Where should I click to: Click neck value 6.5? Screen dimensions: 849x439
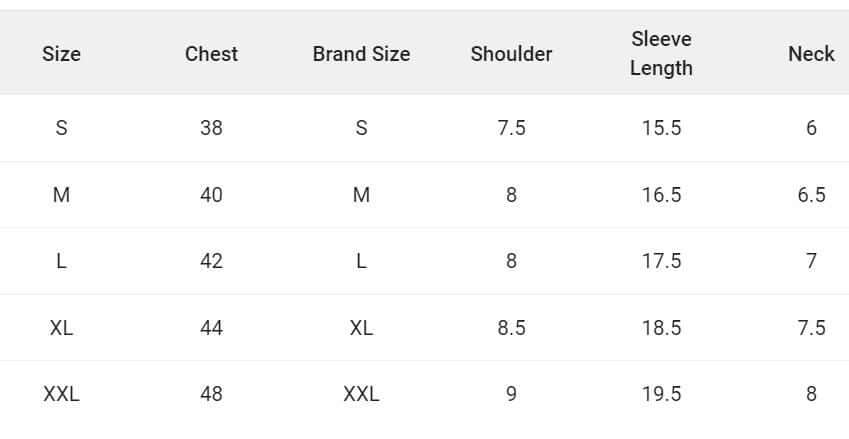click(811, 195)
